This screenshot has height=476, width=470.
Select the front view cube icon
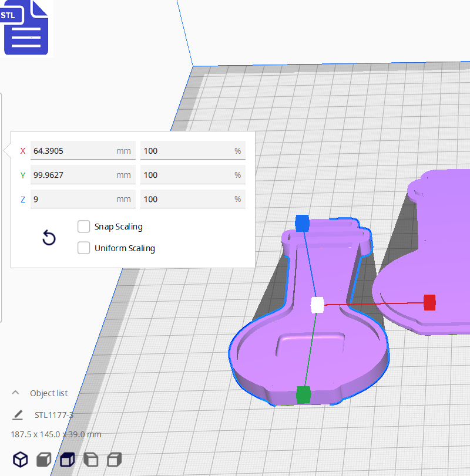[x=44, y=459]
